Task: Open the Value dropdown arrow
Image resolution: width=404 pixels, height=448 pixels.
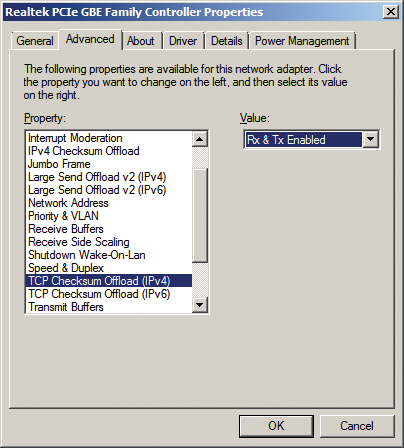Action: point(370,139)
